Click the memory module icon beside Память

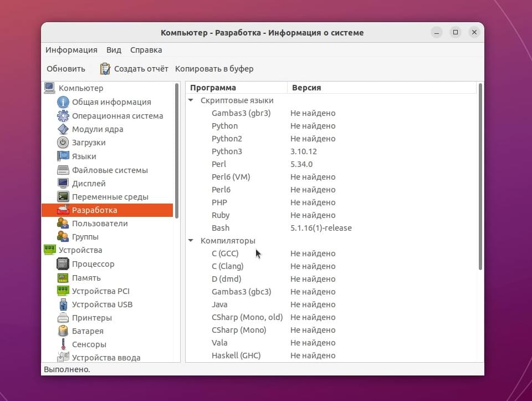point(63,278)
